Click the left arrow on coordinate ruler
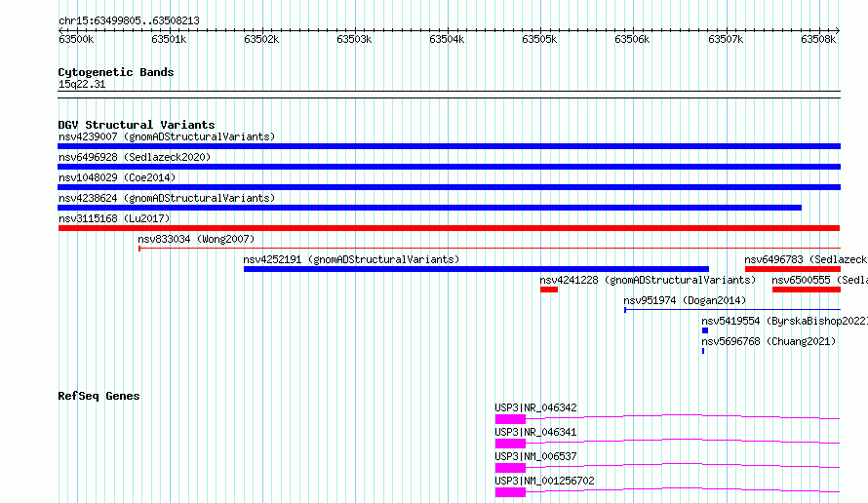The height and width of the screenshot is (503, 868). [60, 30]
